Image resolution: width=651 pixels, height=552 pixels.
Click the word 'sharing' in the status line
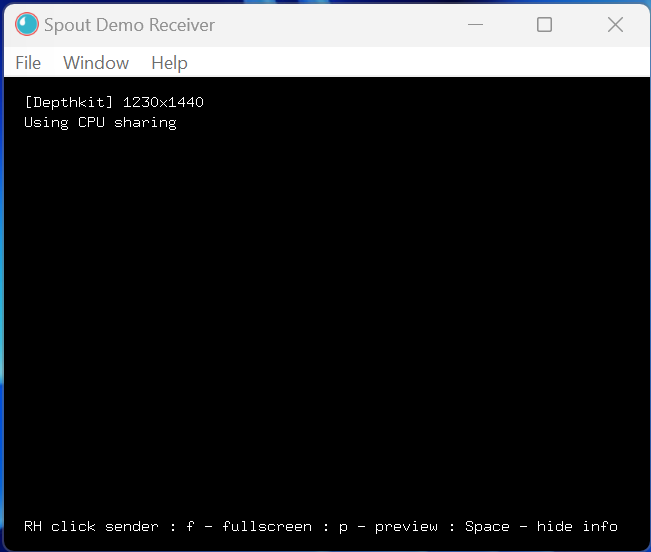click(145, 122)
